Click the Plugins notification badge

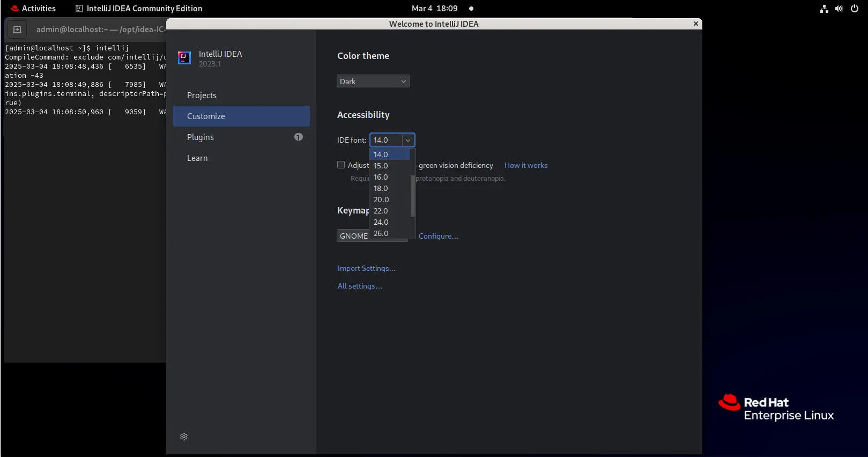click(x=299, y=137)
